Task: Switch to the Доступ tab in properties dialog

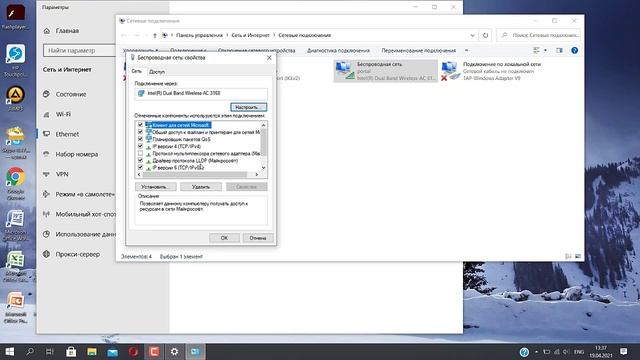Action: (157, 71)
